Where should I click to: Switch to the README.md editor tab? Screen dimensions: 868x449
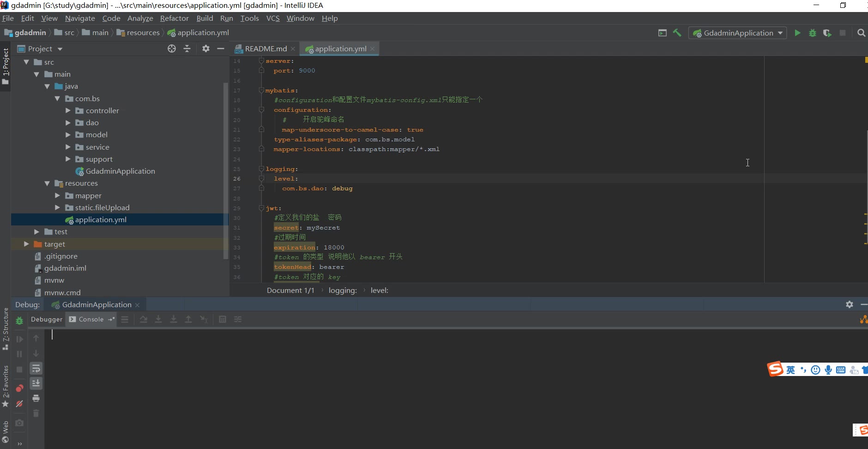pyautogui.click(x=265, y=49)
